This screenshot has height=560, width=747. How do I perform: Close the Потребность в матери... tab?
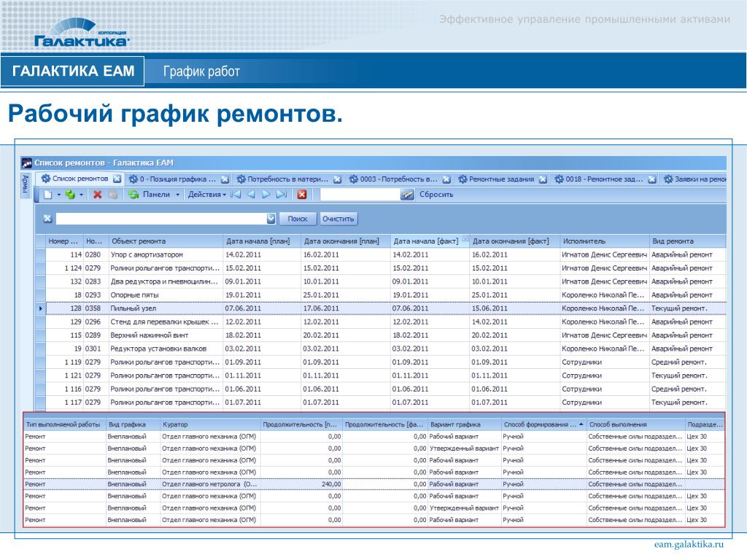(337, 179)
